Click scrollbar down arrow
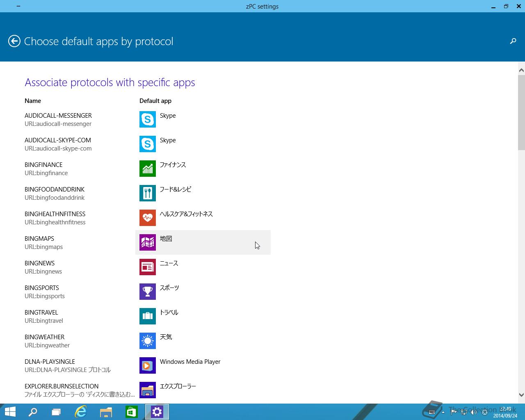The image size is (525, 420). coord(521,395)
